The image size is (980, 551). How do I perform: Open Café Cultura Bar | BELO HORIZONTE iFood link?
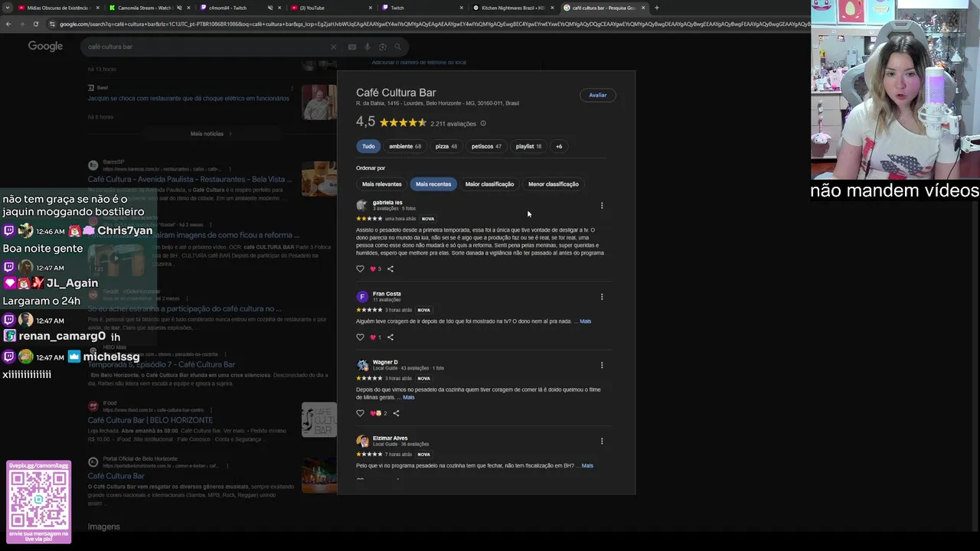click(150, 420)
